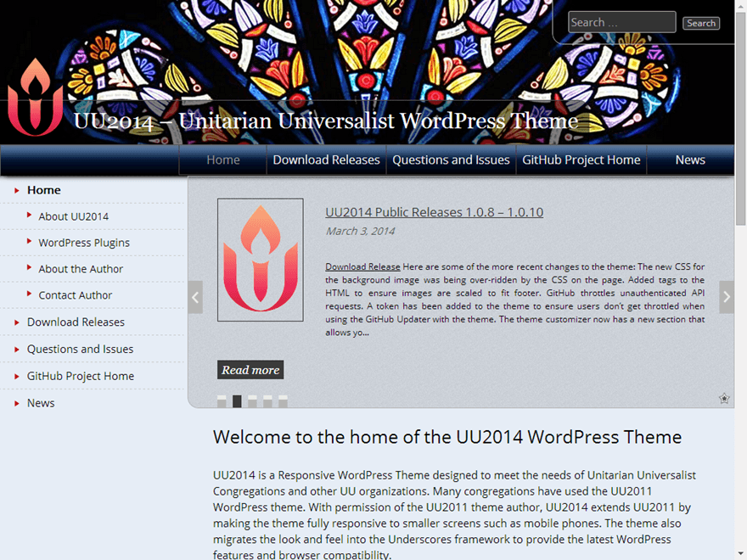747x560 pixels.
Task: Open About UU2014 sidebar link
Action: point(73,216)
